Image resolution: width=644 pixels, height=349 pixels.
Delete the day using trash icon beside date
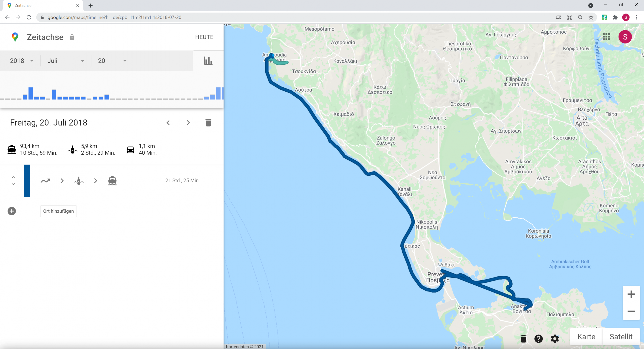[208, 123]
